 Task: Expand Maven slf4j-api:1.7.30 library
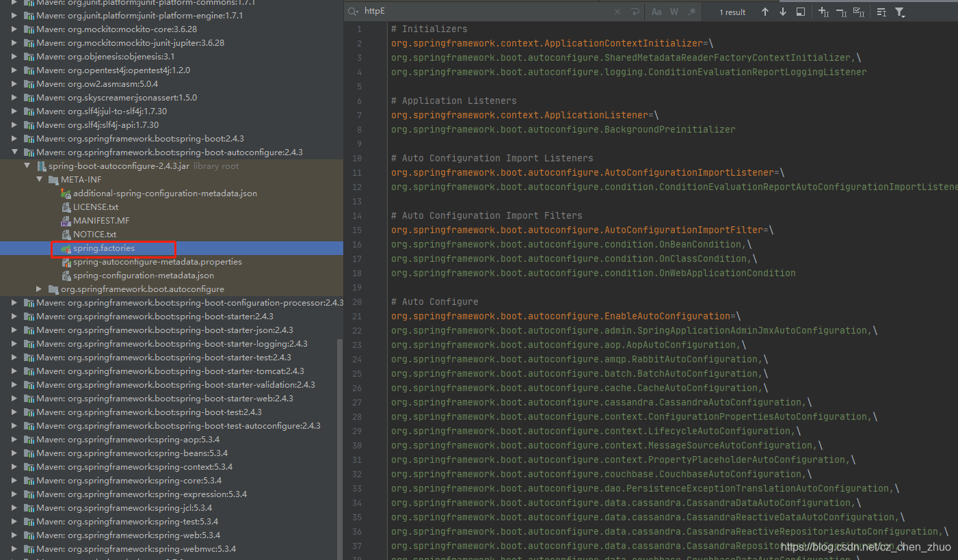tap(15, 125)
